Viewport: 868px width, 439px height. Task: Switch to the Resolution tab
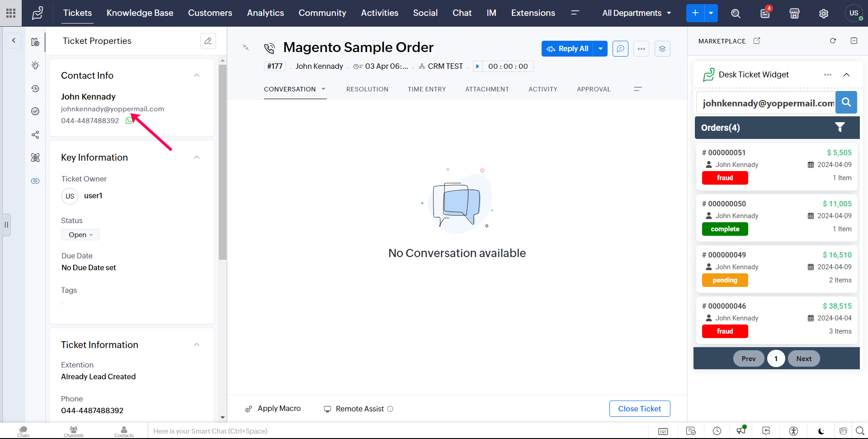(x=367, y=89)
